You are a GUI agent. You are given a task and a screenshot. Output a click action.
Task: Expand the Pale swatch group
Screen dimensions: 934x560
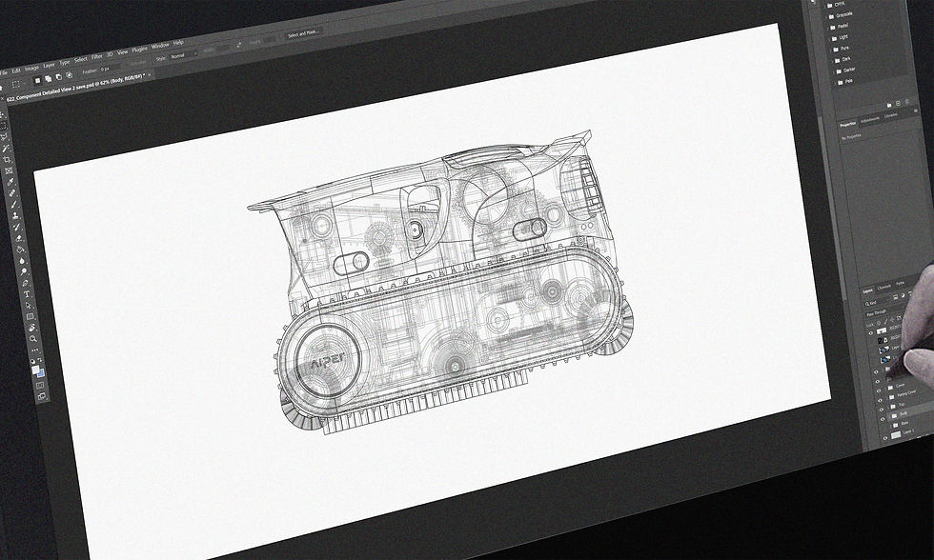click(835, 83)
